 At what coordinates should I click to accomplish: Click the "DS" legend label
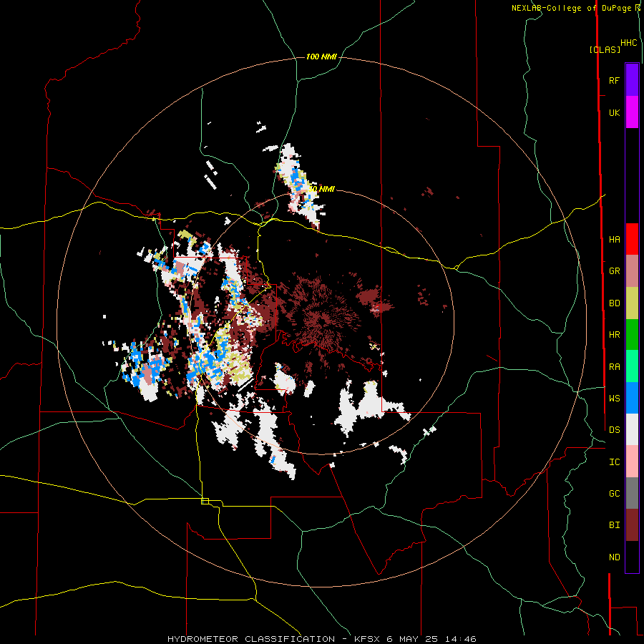(x=614, y=430)
